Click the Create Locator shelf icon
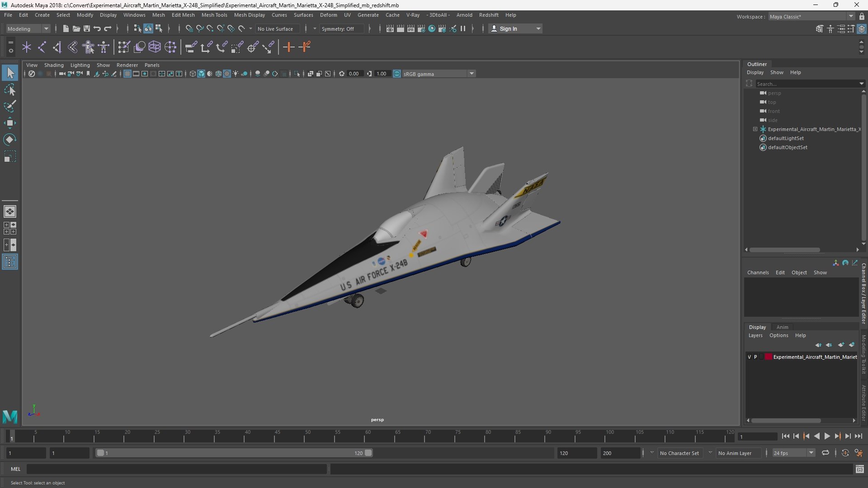The width and height of the screenshot is (868, 488). click(x=26, y=47)
